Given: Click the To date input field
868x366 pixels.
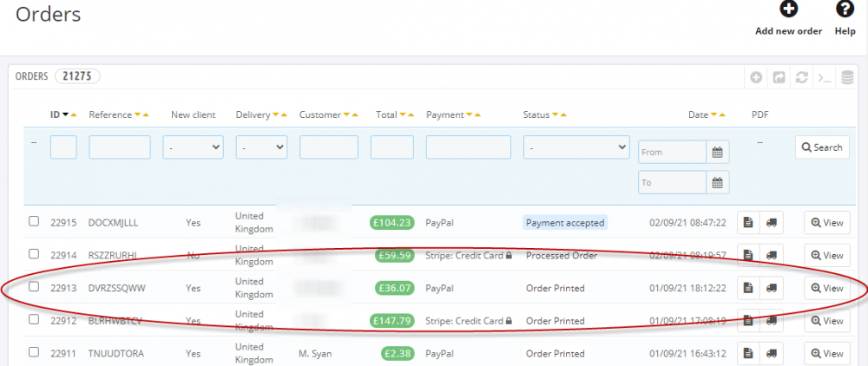Looking at the screenshot, I should (x=672, y=183).
